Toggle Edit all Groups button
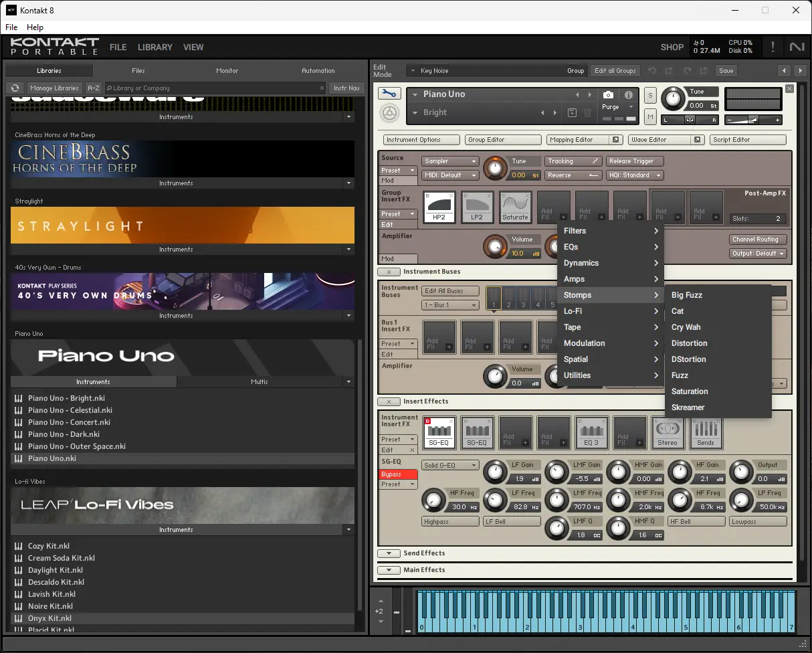 [x=615, y=70]
